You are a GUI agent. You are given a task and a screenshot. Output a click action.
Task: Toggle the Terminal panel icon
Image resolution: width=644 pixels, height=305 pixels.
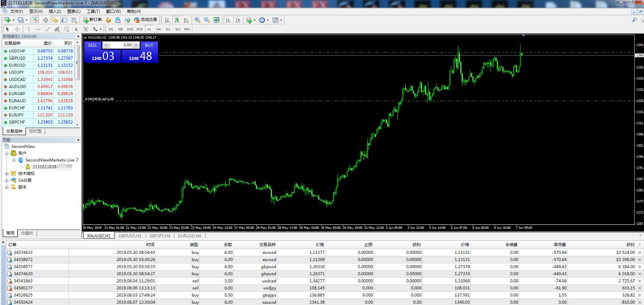(x=64, y=20)
